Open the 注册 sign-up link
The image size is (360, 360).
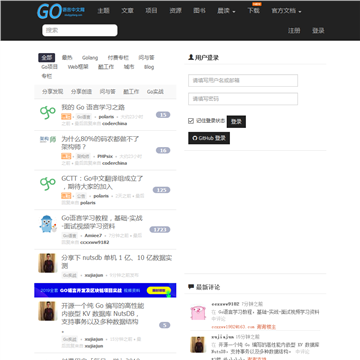(x=294, y=31)
